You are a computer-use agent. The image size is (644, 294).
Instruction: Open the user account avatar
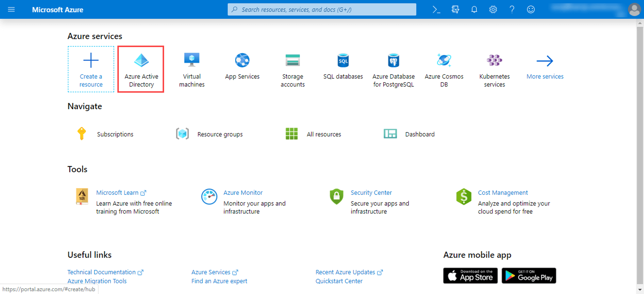pyautogui.click(x=634, y=10)
